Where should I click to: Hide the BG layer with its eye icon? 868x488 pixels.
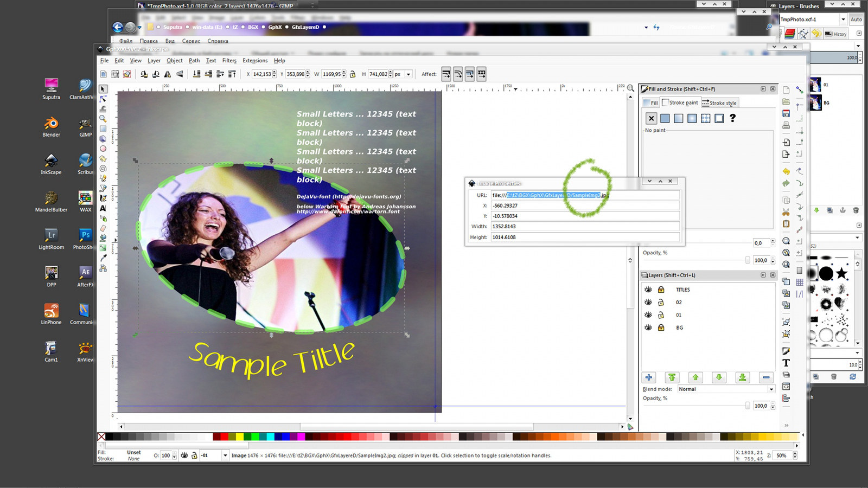click(x=648, y=328)
